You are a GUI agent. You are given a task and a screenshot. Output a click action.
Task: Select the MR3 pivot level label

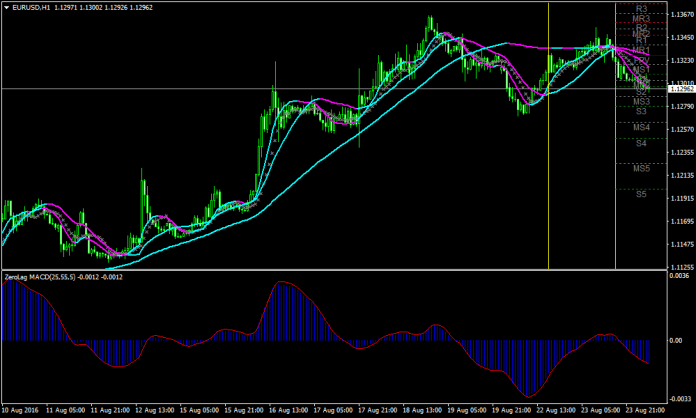click(641, 19)
